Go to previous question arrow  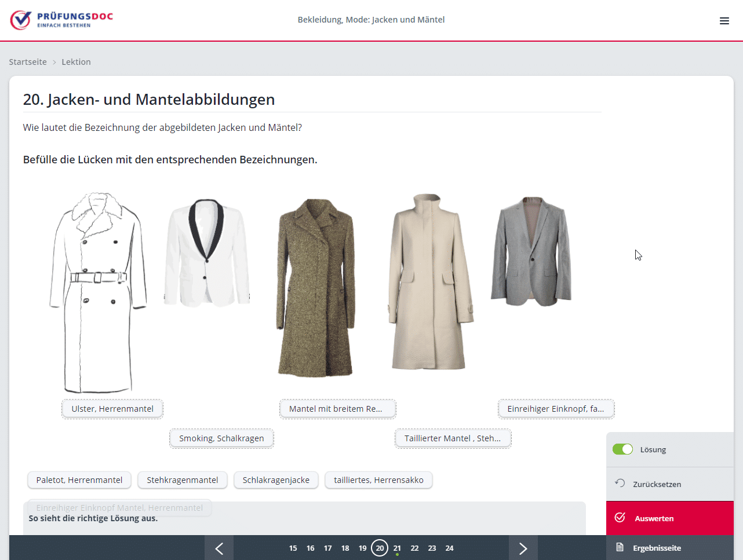coord(219,548)
